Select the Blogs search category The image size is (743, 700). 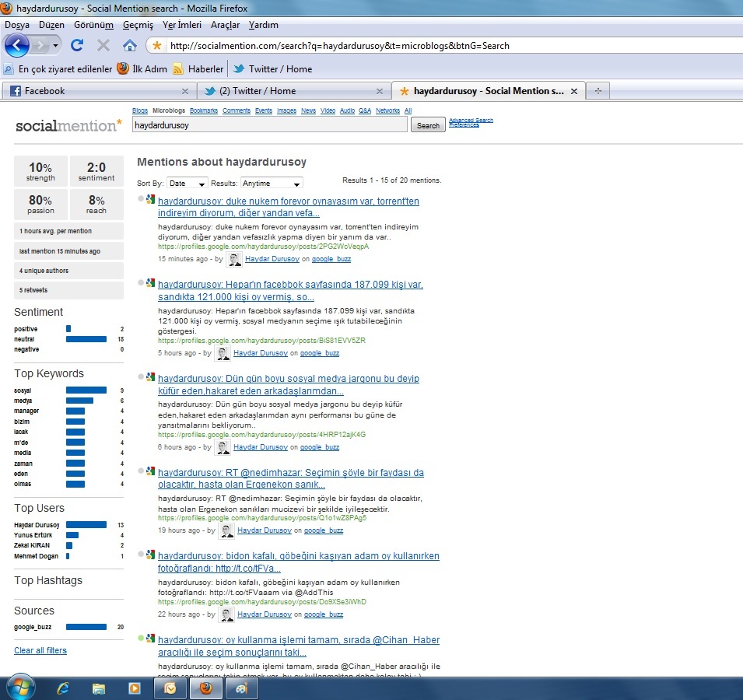click(x=140, y=110)
